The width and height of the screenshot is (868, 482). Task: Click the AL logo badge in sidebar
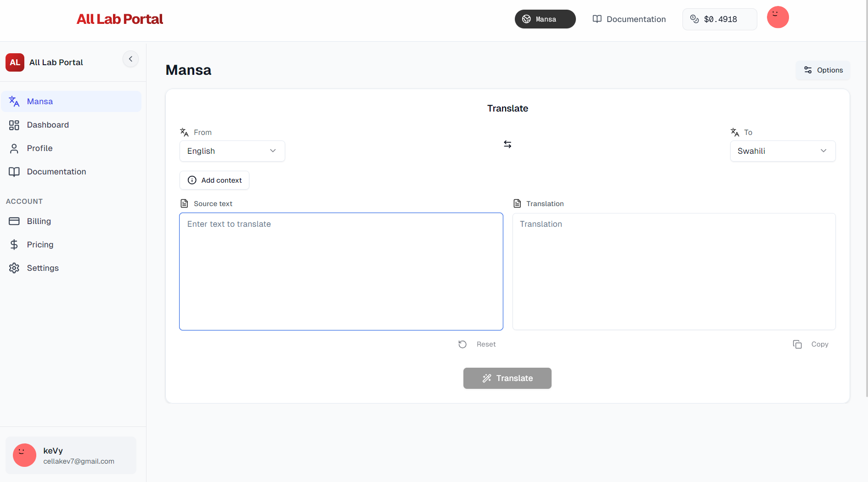[x=15, y=62]
